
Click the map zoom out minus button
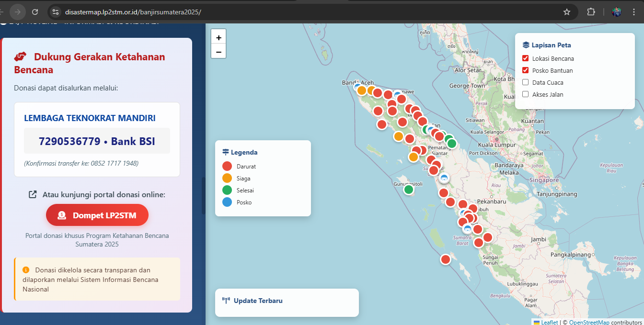coord(218,51)
